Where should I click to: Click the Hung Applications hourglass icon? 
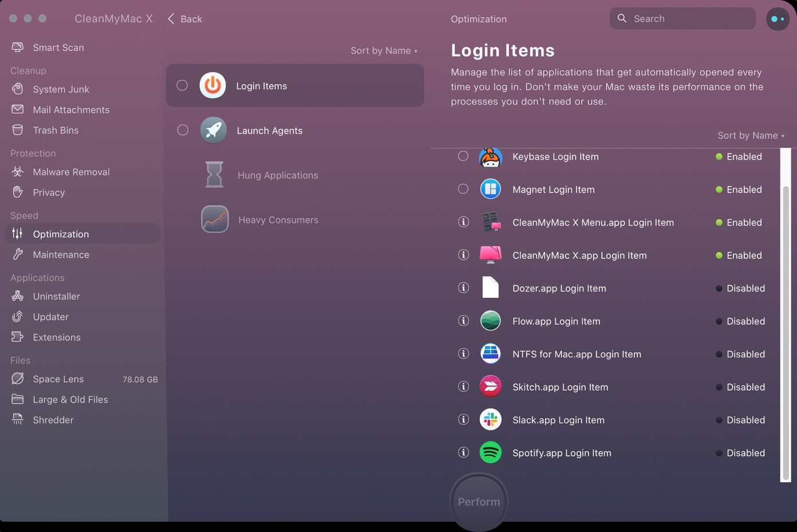(214, 175)
